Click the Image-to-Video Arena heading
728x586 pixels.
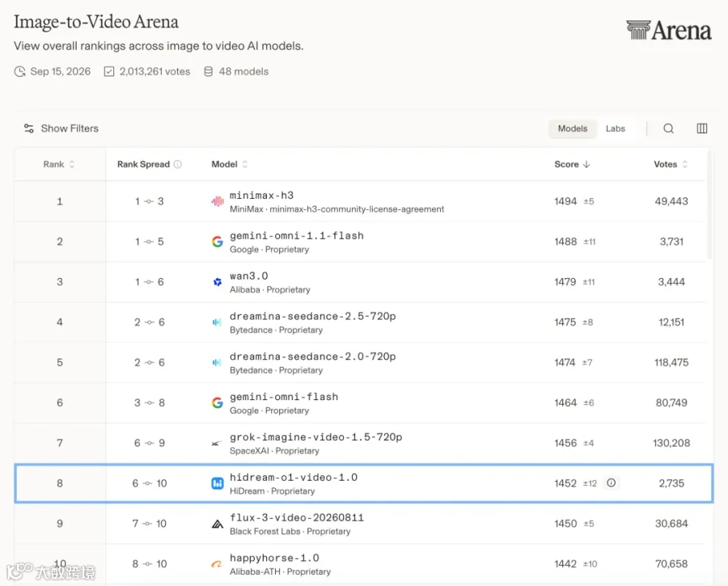coord(96,22)
